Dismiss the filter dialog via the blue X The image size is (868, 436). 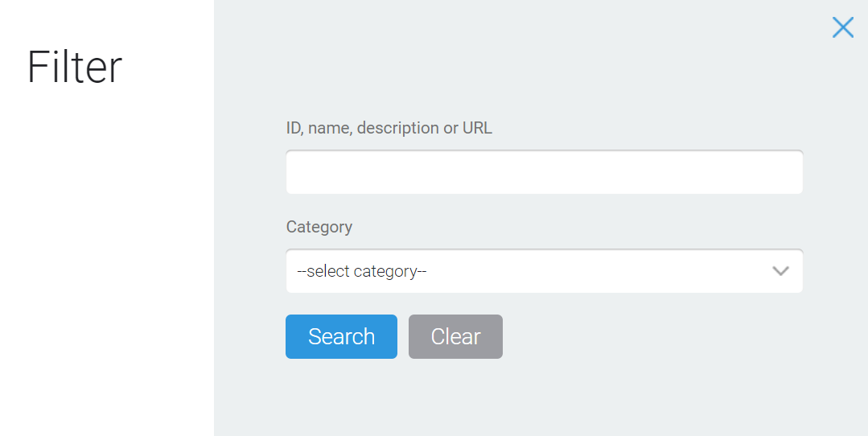point(842,27)
